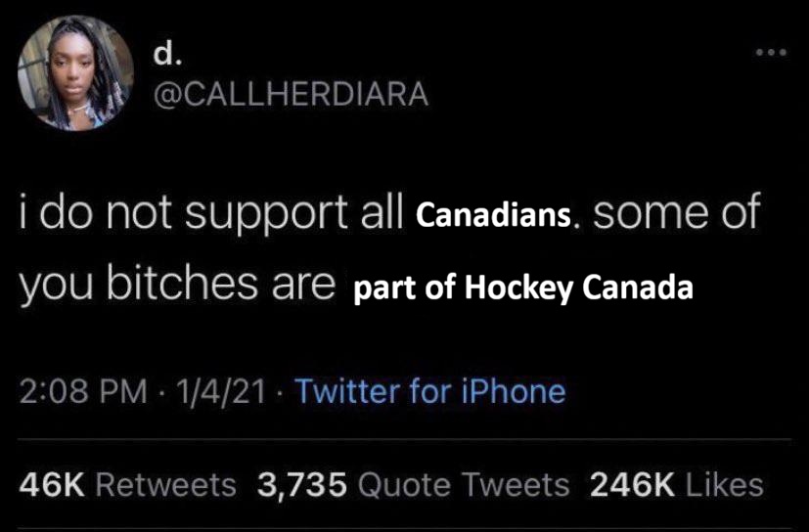Open the display name "d." profile
Screen dimensions: 809x532
(x=167, y=55)
